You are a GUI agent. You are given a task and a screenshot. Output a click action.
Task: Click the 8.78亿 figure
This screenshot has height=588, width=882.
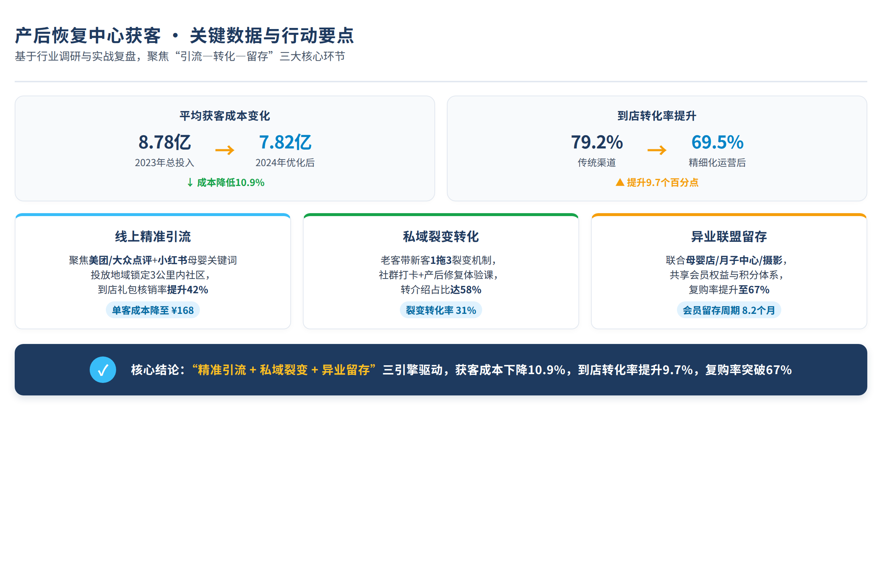pos(165,142)
